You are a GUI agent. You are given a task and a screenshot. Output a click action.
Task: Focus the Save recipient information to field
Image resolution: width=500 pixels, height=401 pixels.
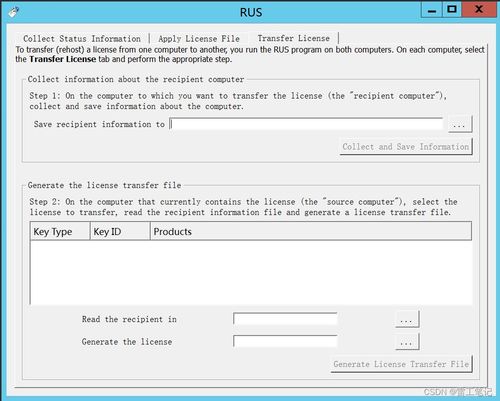point(306,124)
